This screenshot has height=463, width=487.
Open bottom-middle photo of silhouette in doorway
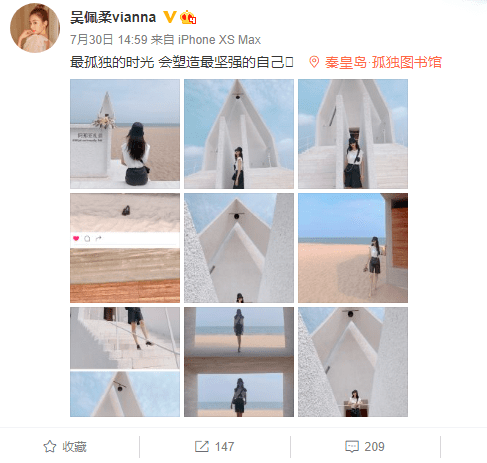pos(239,362)
